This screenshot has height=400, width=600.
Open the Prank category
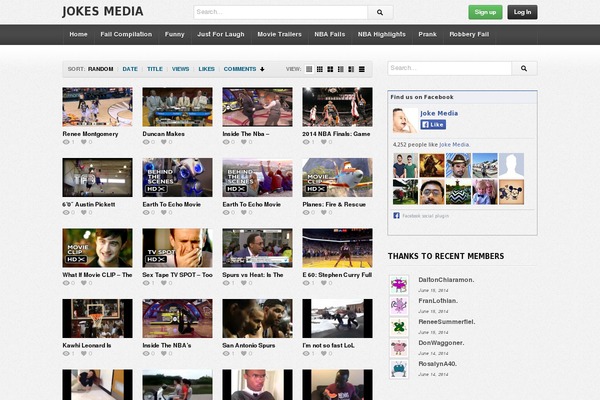(427, 34)
